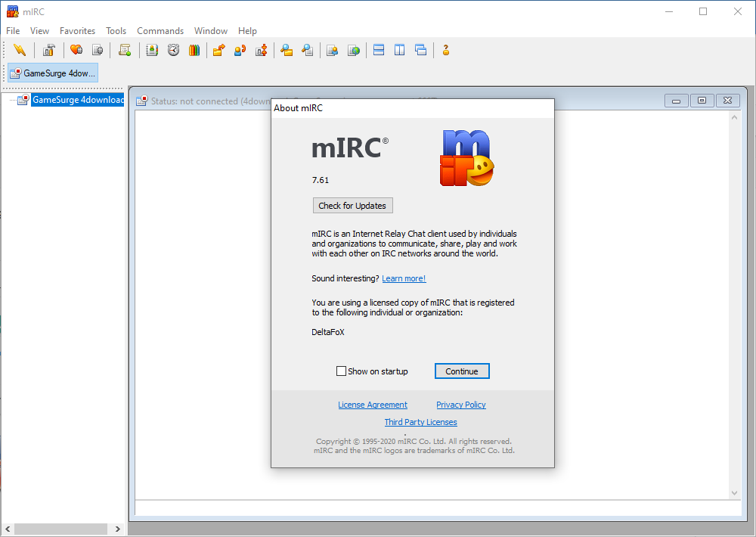This screenshot has height=537, width=756.
Task: Open the Channels list toolbar icon
Action: (x=98, y=50)
